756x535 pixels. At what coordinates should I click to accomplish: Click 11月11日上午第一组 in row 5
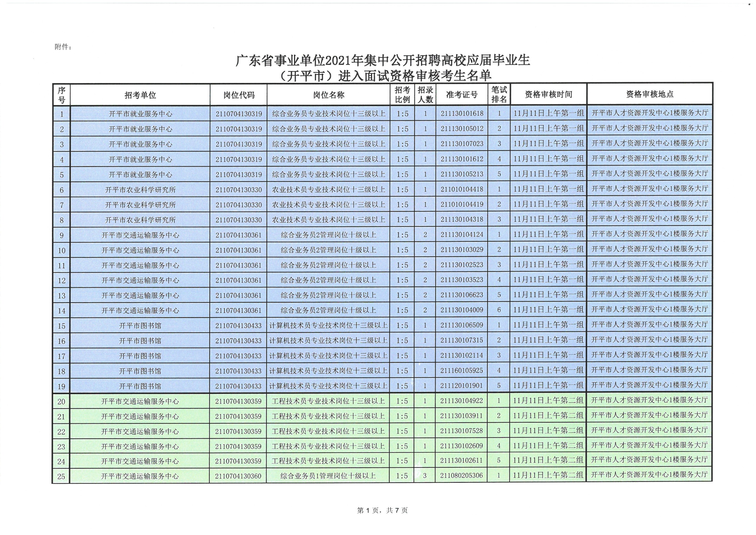pos(549,174)
